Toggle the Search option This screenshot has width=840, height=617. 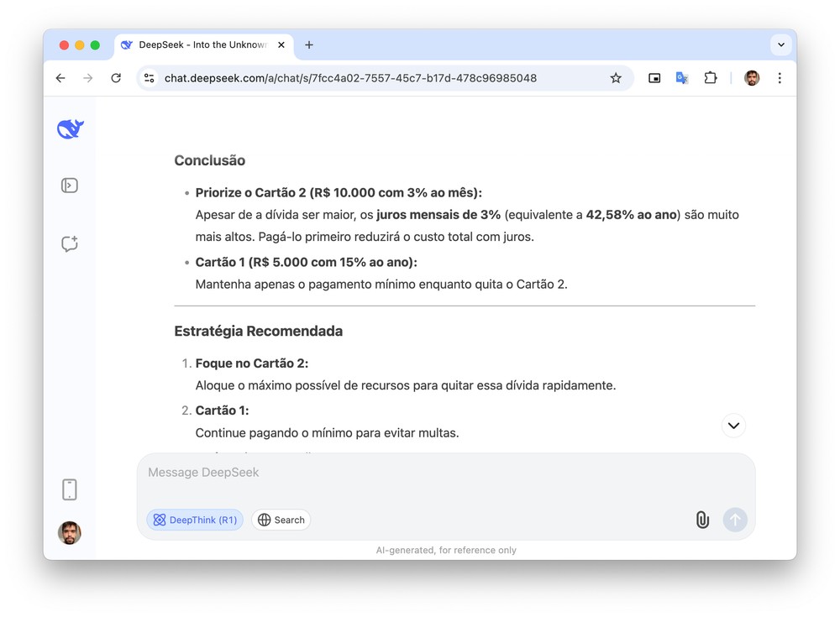(281, 520)
